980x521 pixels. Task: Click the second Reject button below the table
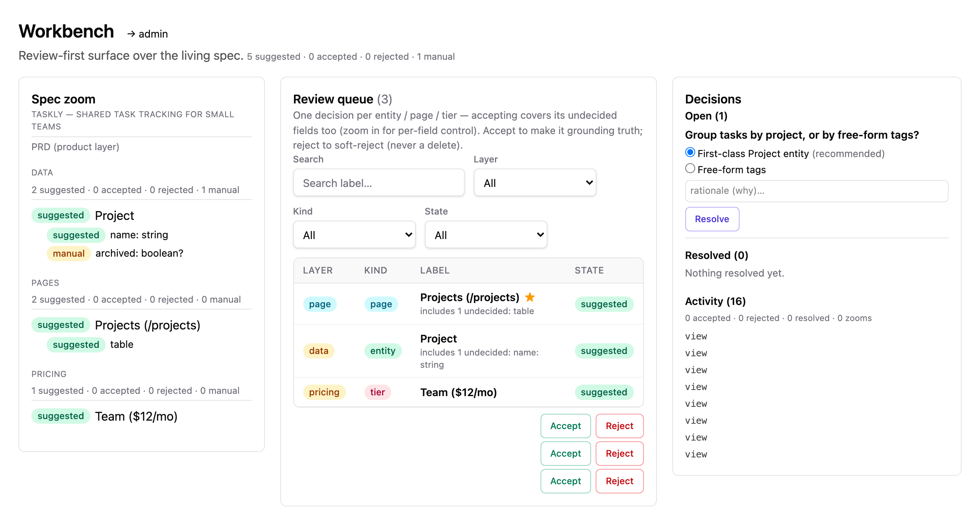(x=619, y=454)
